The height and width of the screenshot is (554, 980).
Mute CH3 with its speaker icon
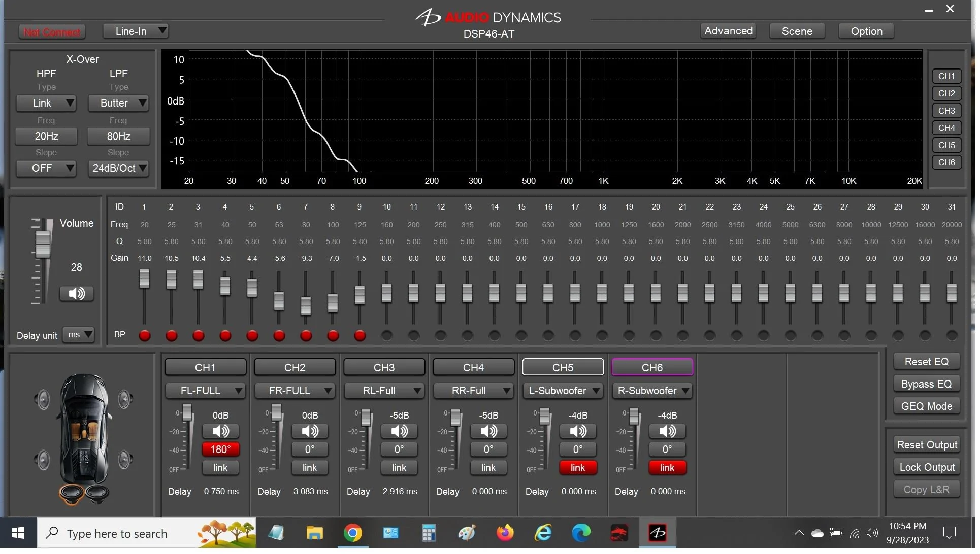tap(400, 432)
